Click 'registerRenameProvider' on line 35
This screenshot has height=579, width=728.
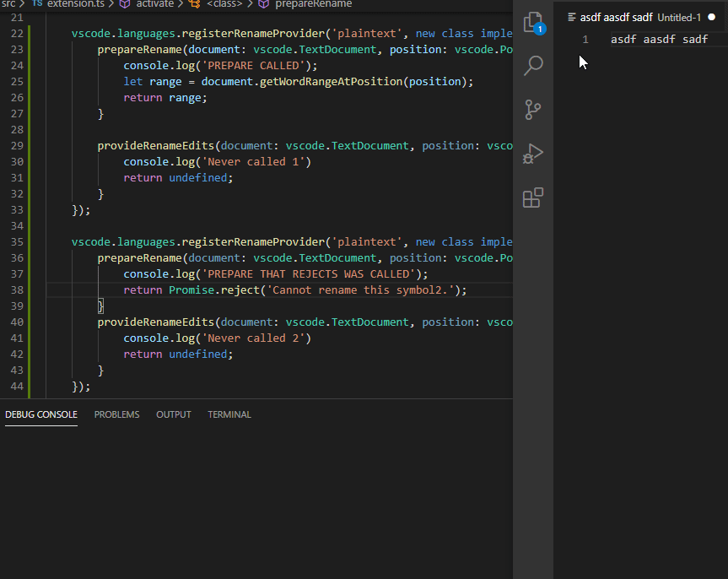(253, 242)
